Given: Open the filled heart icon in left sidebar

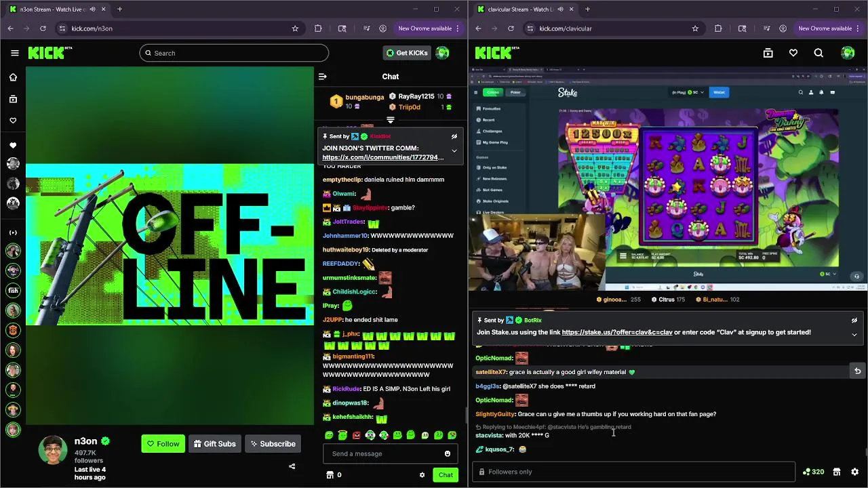Looking at the screenshot, I should tap(13, 145).
